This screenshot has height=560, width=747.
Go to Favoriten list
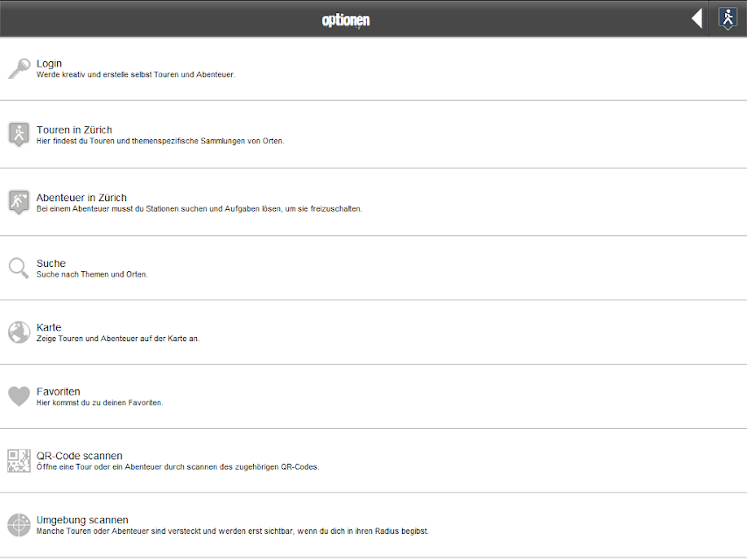tap(373, 396)
